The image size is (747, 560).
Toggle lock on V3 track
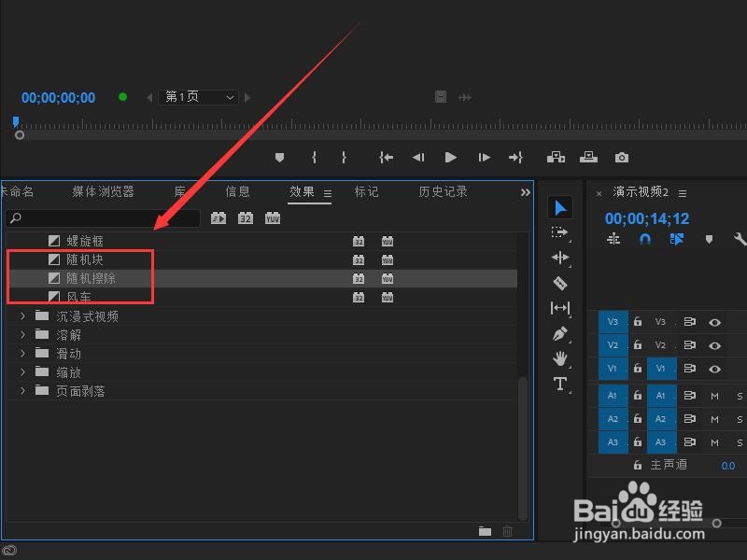click(x=638, y=322)
